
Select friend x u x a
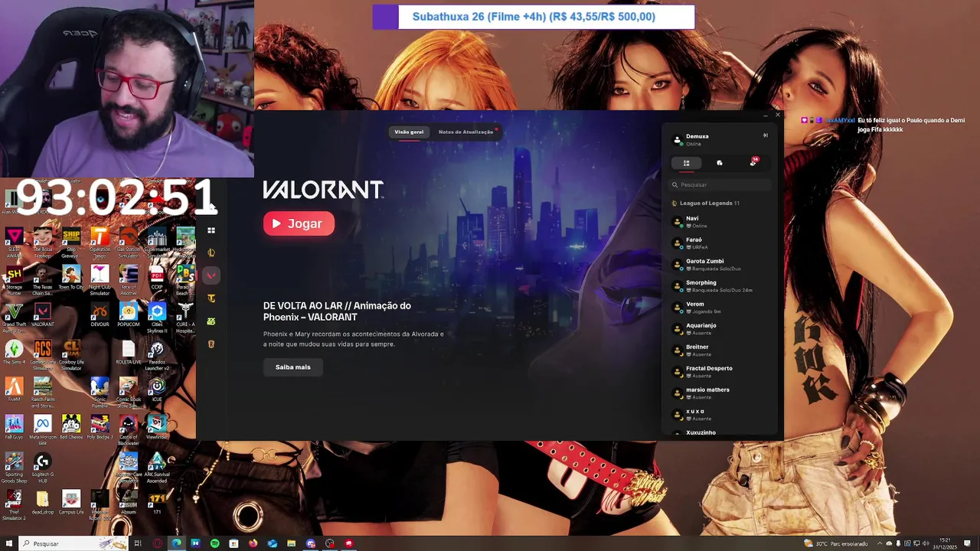(x=720, y=415)
